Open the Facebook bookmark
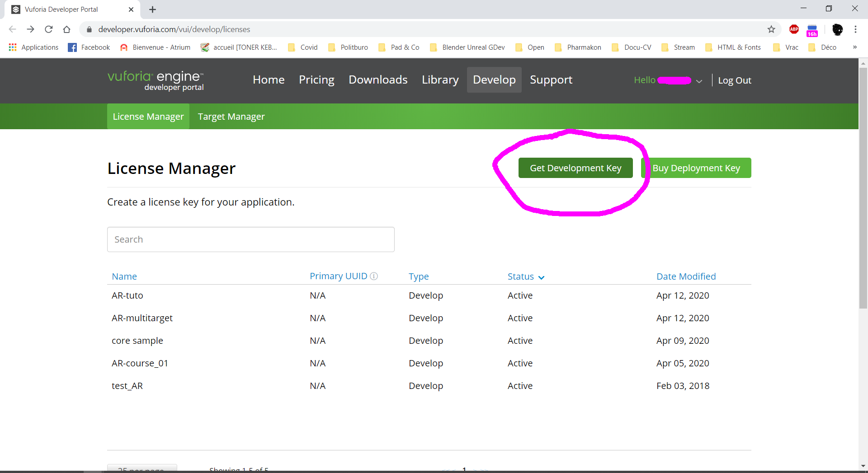Viewport: 868px width, 473px height. pyautogui.click(x=89, y=47)
